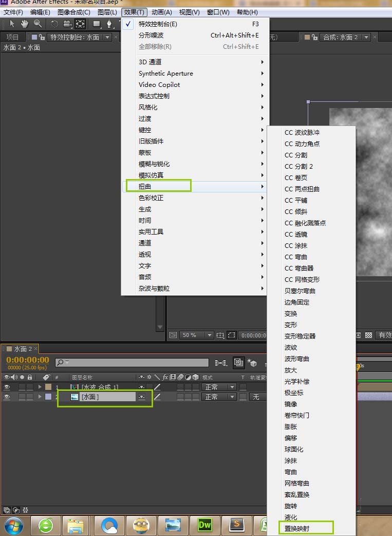Open the 合成: 水面 2 viewer dropdown
The image size is (392, 536).
pos(367,37)
